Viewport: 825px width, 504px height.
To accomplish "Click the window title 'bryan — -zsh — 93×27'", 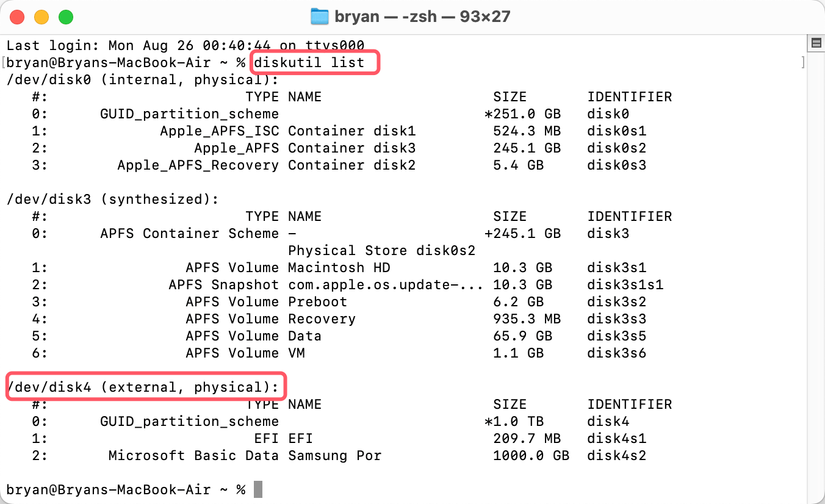I will coord(422,16).
